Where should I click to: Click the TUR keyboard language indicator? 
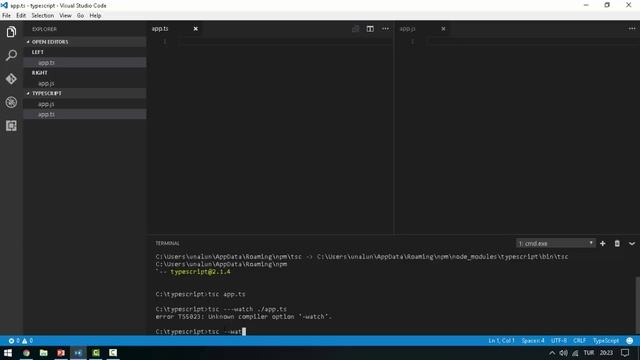pyautogui.click(x=589, y=353)
